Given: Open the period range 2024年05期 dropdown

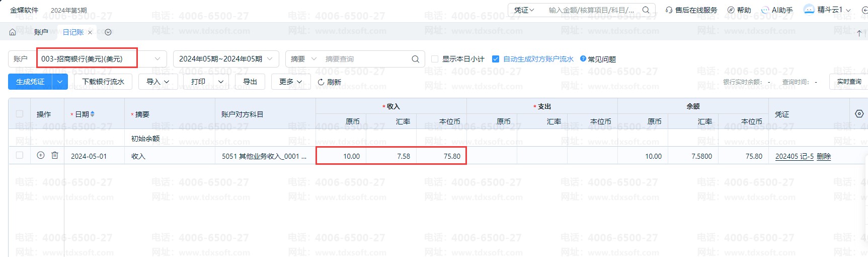Looking at the screenshot, I should [x=225, y=59].
